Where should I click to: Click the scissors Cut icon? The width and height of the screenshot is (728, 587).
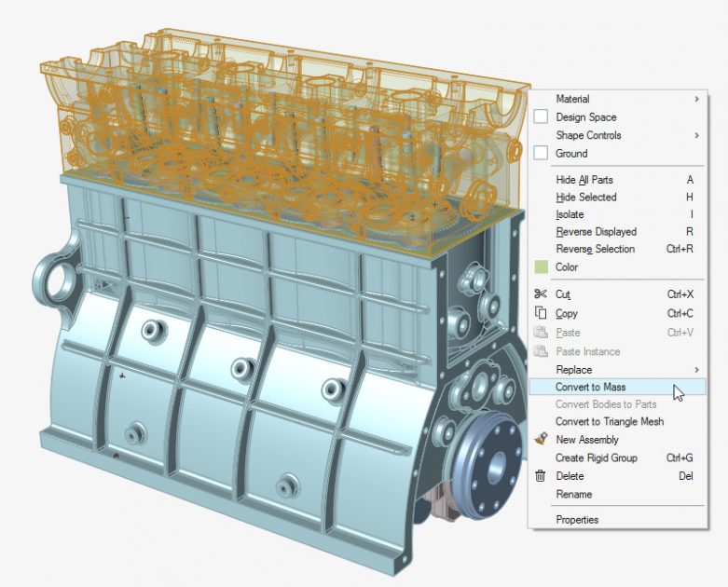click(540, 294)
